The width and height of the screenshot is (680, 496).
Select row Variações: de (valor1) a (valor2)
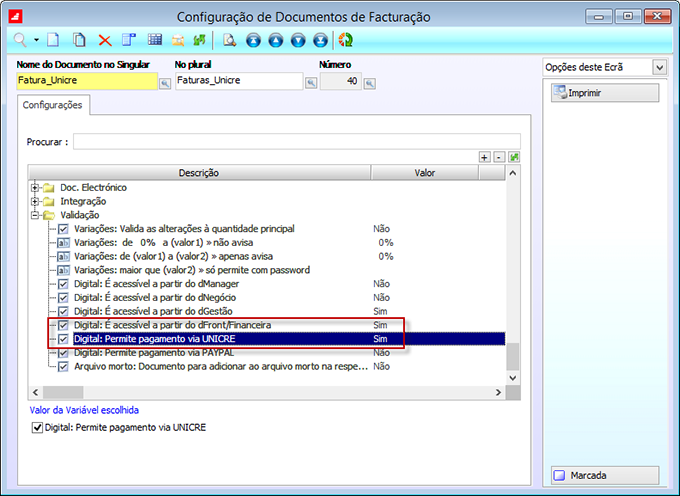(x=173, y=257)
